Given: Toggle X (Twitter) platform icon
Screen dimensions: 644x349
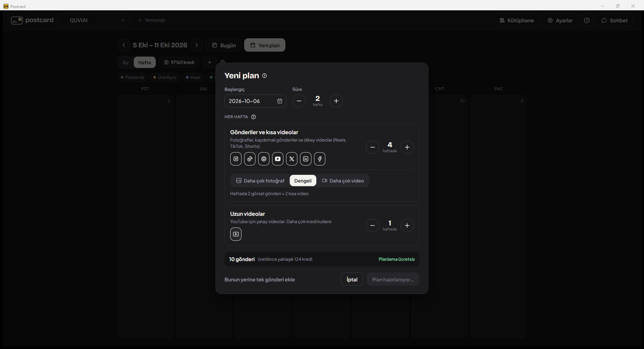Looking at the screenshot, I should click(x=292, y=159).
